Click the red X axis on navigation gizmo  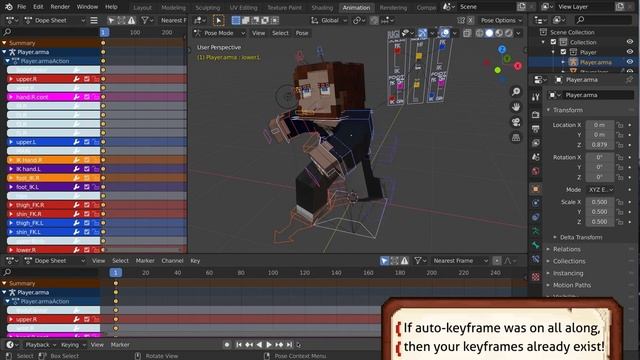tap(518, 66)
